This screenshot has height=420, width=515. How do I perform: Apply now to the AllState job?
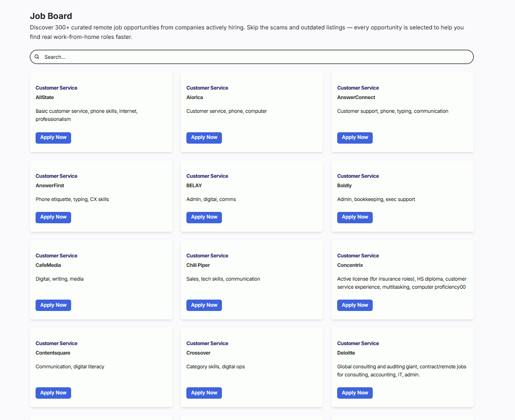click(x=53, y=137)
